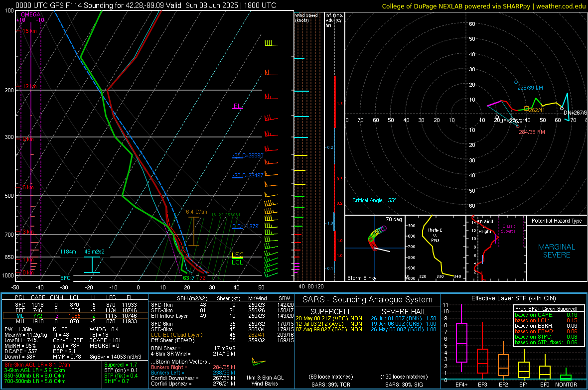Screen dimensions: 588x390
Task: Click the Wind Speed (knots) header
Action: click(x=306, y=17)
